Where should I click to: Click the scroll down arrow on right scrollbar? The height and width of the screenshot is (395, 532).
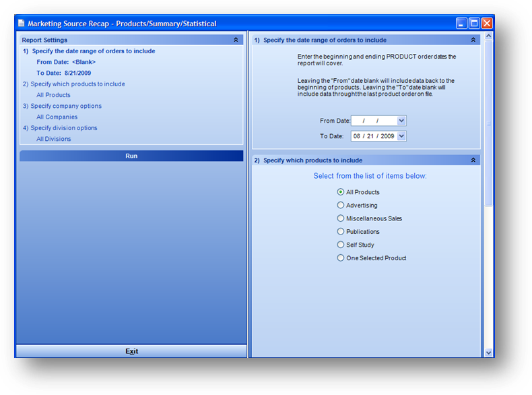coord(488,353)
